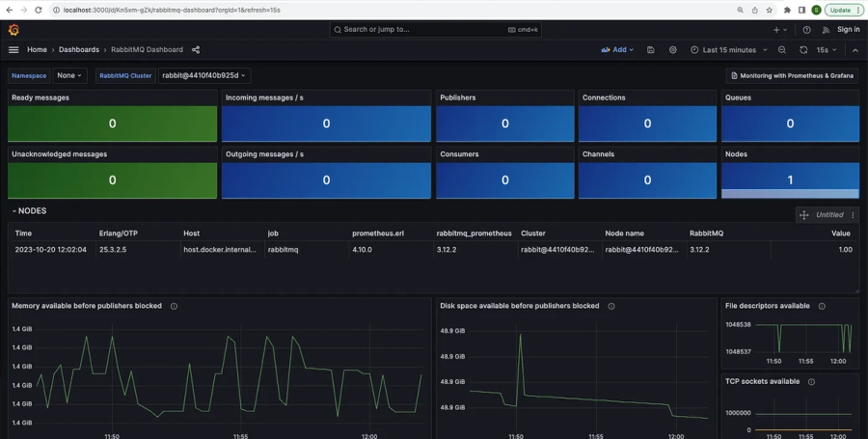Click the Queues panel title
The height and width of the screenshot is (439, 868).
tap(739, 97)
